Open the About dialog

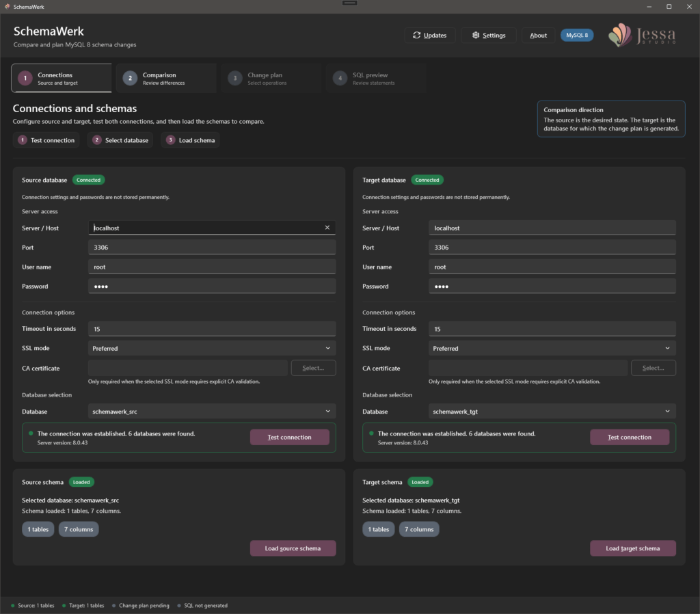[x=538, y=36]
